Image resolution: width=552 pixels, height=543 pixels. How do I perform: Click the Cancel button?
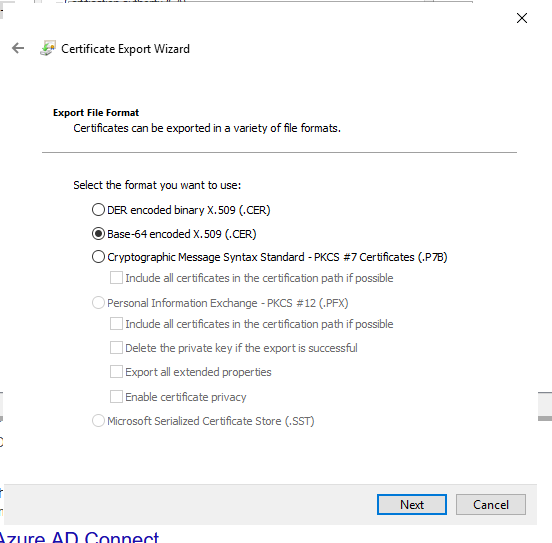(491, 504)
